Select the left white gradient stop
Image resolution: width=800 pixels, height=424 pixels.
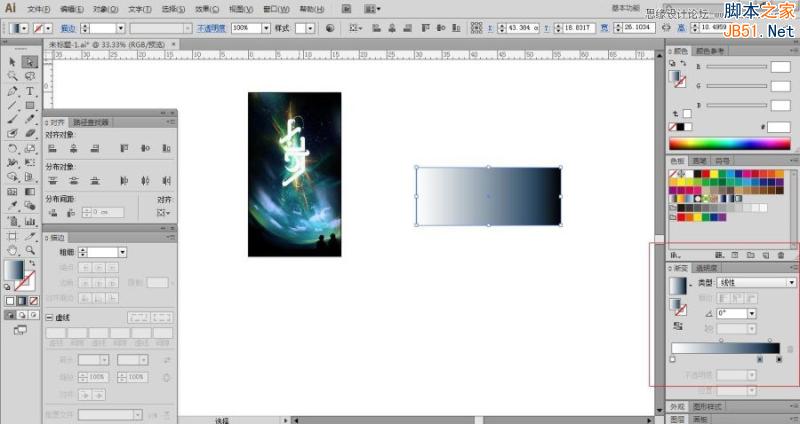point(672,360)
